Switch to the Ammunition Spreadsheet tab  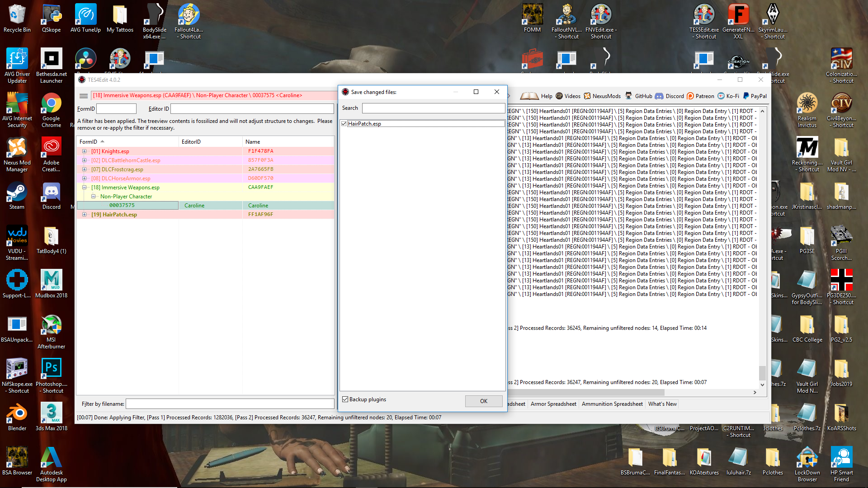click(x=612, y=404)
